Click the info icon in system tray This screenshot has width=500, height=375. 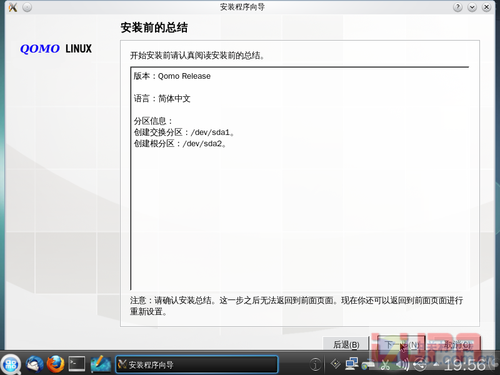[x=315, y=365]
